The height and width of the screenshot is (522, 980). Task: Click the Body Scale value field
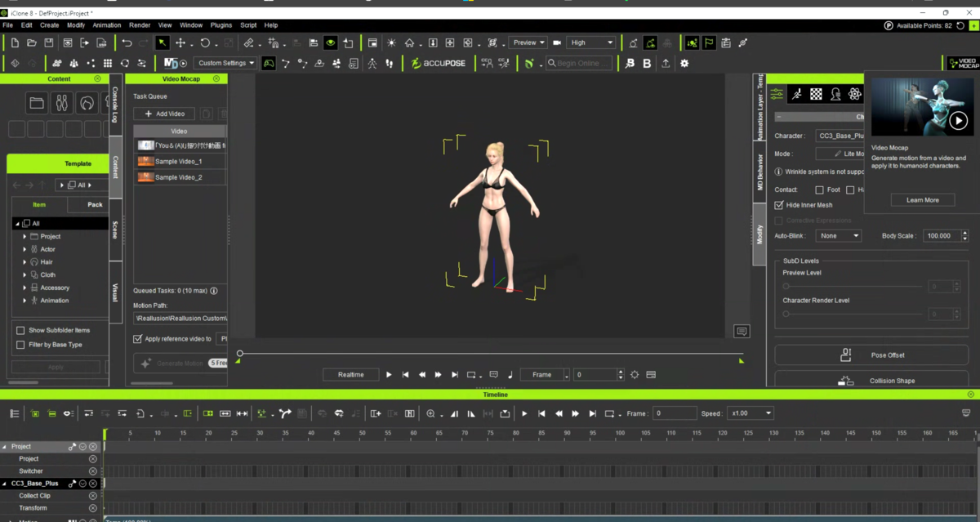[940, 235]
